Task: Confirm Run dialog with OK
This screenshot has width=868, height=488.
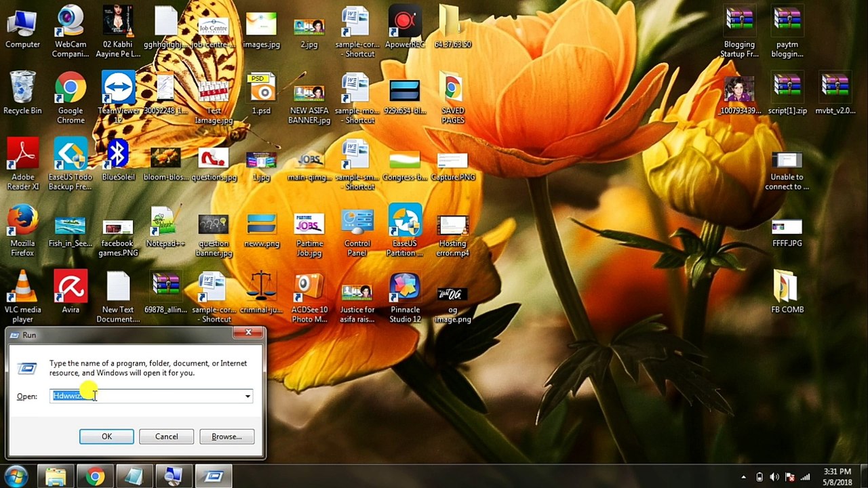Action: pos(106,436)
